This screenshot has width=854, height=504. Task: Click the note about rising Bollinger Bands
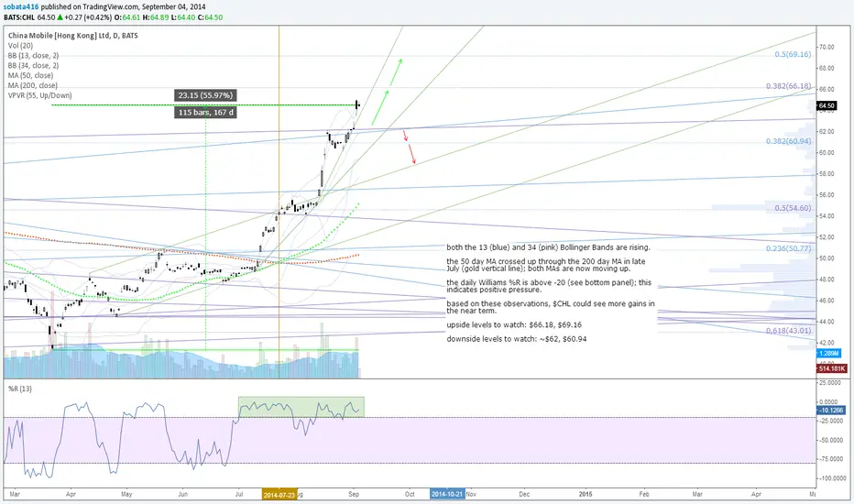[548, 247]
